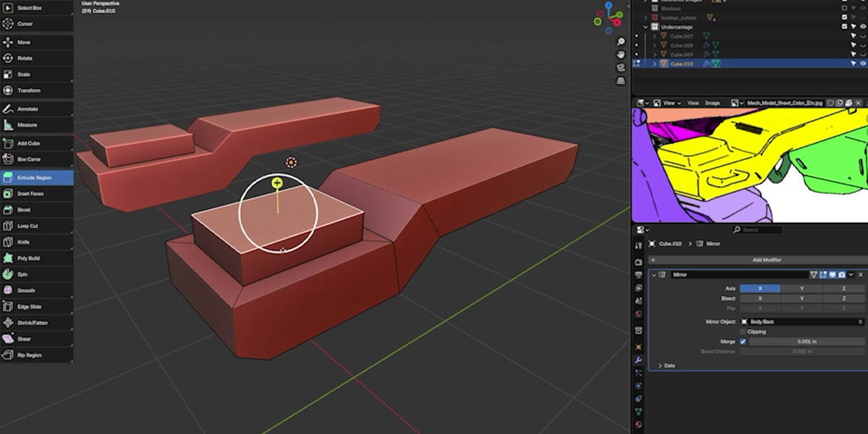The width and height of the screenshot is (868, 434).
Task: Enable the Clipping checkbox
Action: [743, 331]
